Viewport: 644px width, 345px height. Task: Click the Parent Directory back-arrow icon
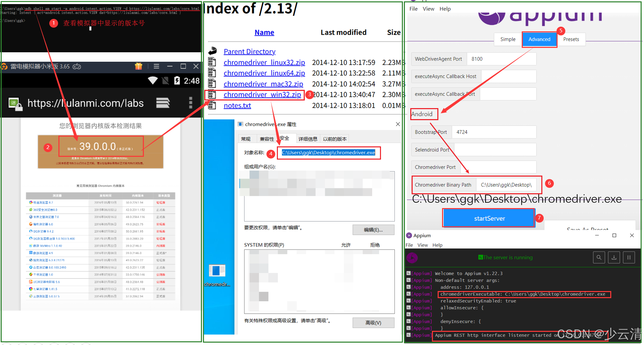[212, 51]
